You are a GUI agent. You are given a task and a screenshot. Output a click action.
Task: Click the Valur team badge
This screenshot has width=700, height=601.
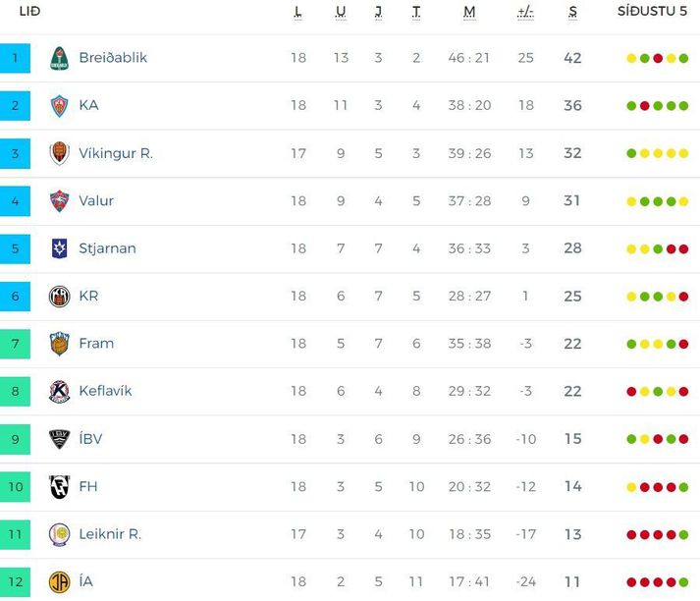(59, 201)
